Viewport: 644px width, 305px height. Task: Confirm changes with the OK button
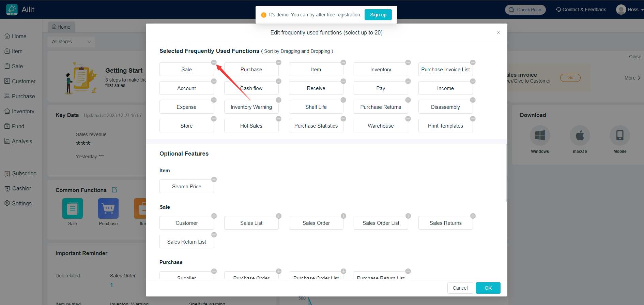pyautogui.click(x=488, y=288)
